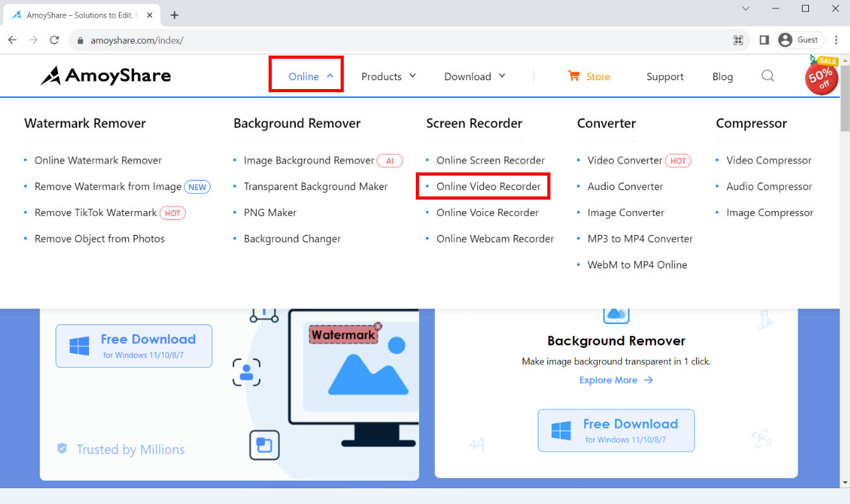Reload the page with refresh icon
This screenshot has width=850, height=504.
[x=54, y=40]
